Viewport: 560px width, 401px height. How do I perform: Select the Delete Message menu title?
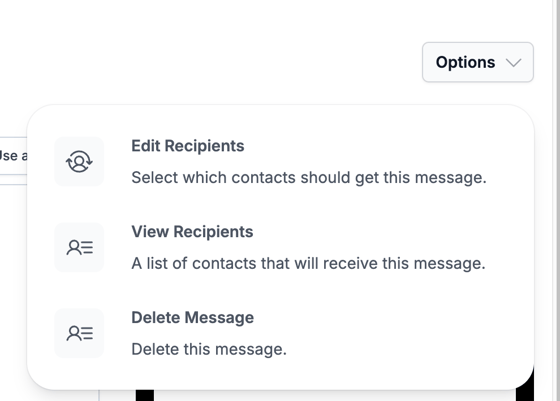(x=192, y=318)
